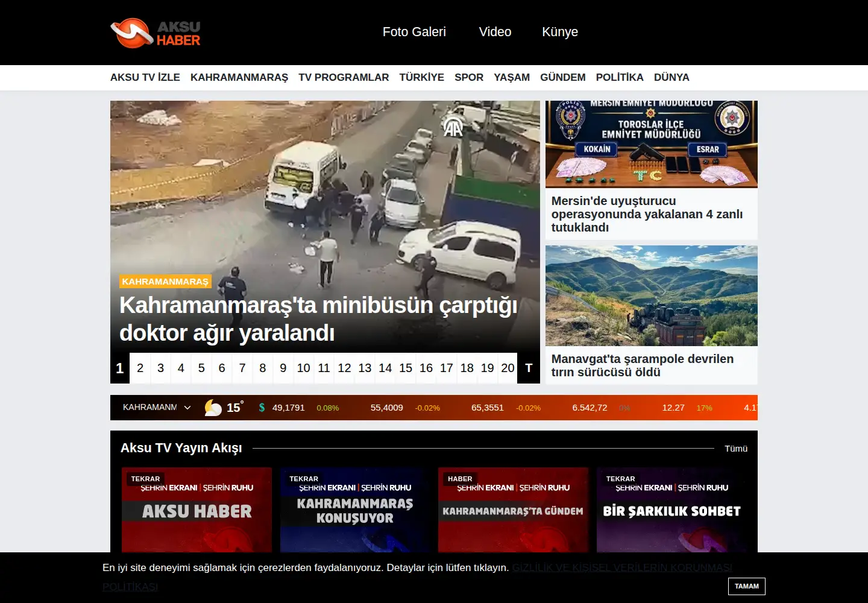Open the Mersin police operation image

tap(652, 144)
